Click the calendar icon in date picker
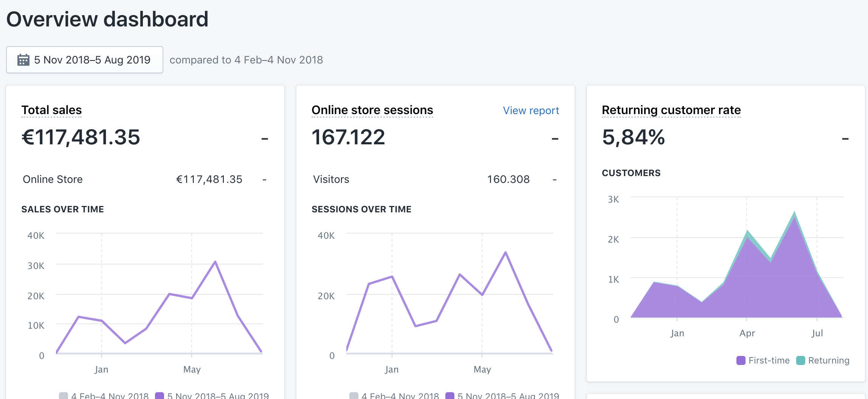The width and height of the screenshot is (868, 399). tap(23, 60)
